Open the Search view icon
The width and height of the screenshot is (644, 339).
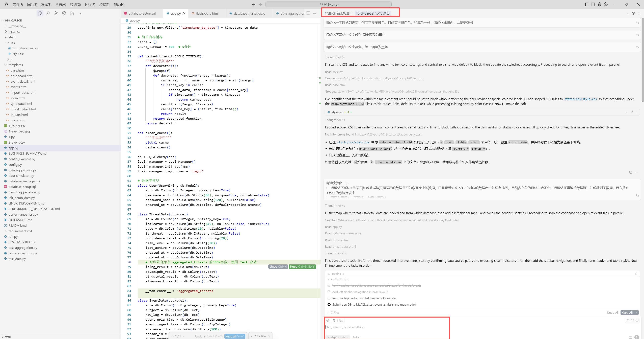point(48,13)
